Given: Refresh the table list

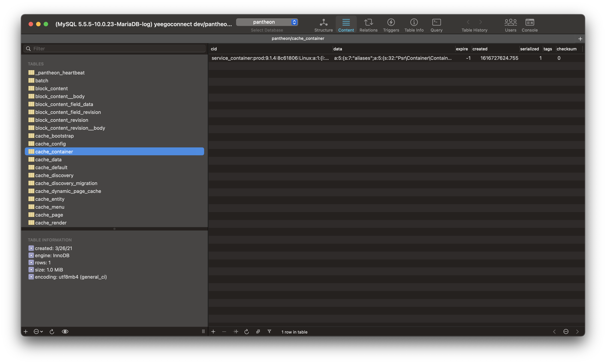Looking at the screenshot, I should pyautogui.click(x=52, y=331).
